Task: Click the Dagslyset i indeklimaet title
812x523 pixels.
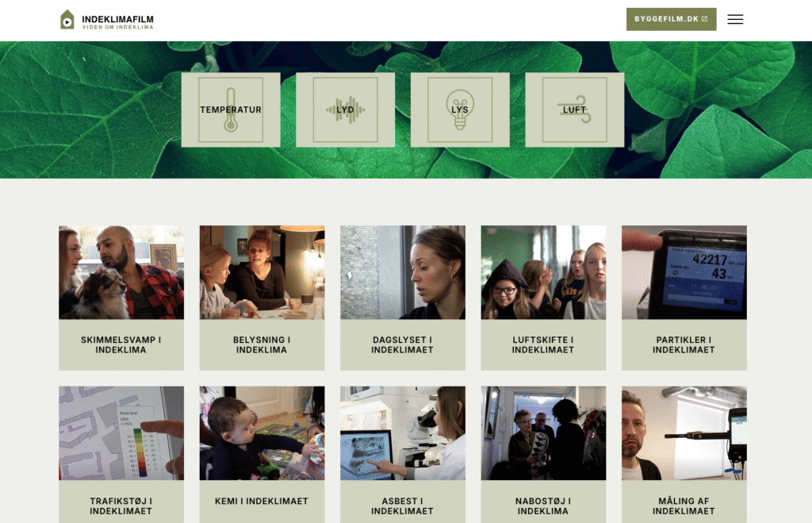Action: point(402,344)
